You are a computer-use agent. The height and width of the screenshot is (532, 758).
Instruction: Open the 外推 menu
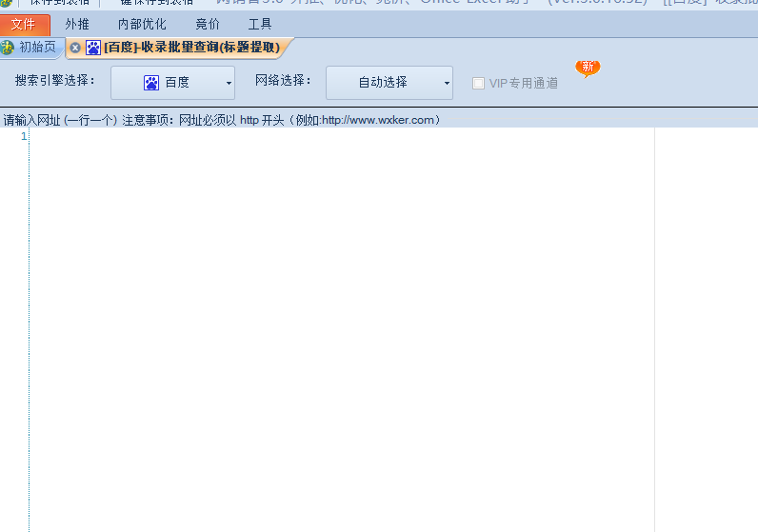click(x=77, y=24)
